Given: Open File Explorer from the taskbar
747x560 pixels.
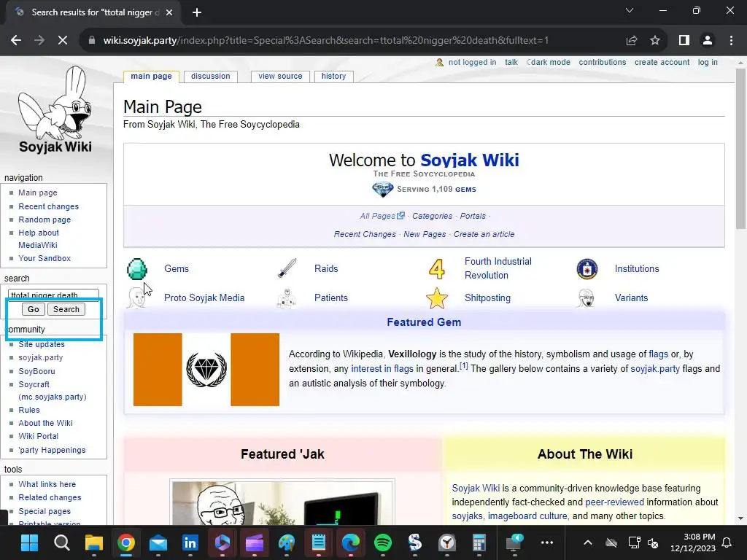Looking at the screenshot, I should tap(94, 542).
